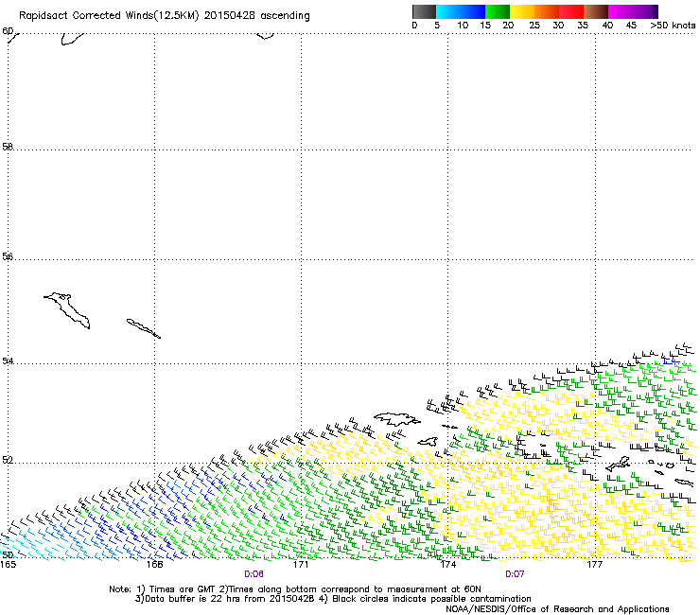Click the longitude label 171
Image resolution: width=700 pixels, height=615 pixels.
(x=301, y=565)
